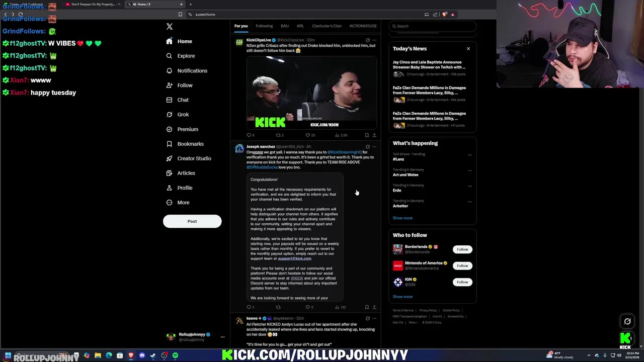Expand the More menu in sidebar
This screenshot has height=362, width=644.
pyautogui.click(x=178, y=202)
